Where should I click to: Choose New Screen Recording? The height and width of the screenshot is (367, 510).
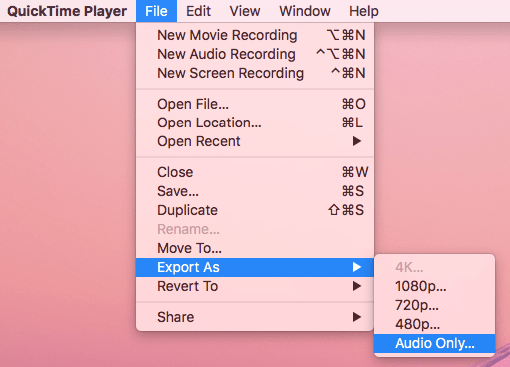point(255,73)
